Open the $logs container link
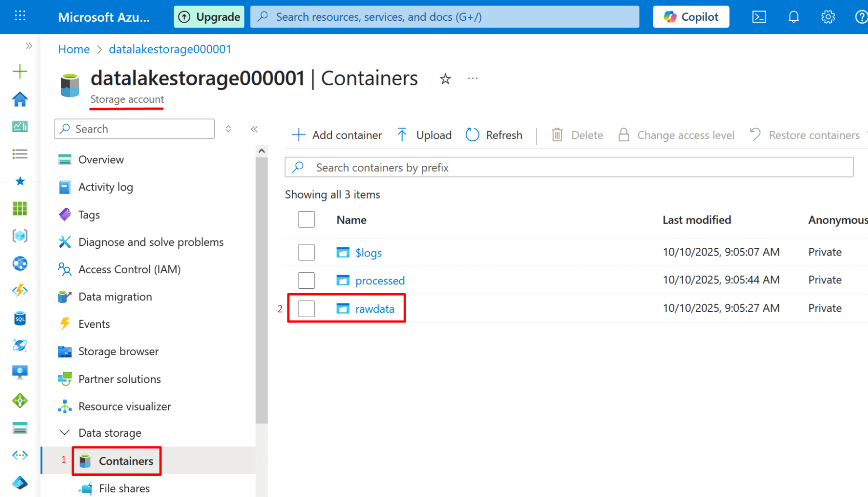The width and height of the screenshot is (868, 497). tap(368, 253)
